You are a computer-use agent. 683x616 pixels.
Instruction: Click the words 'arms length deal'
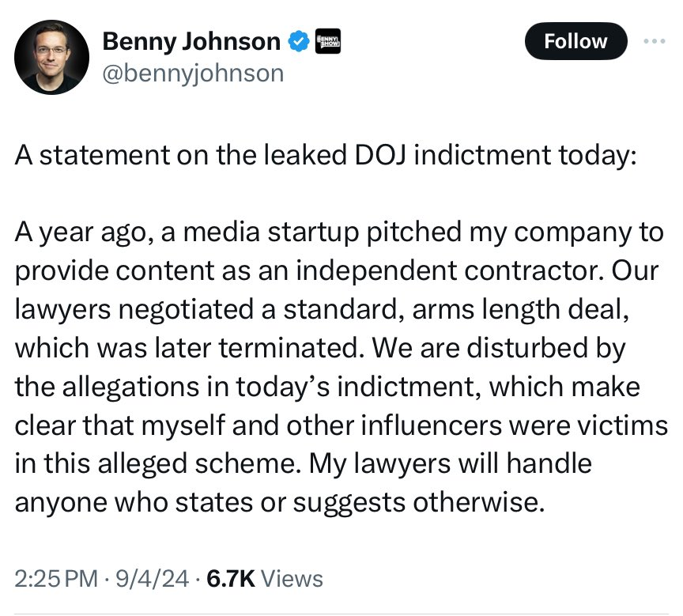(520, 309)
